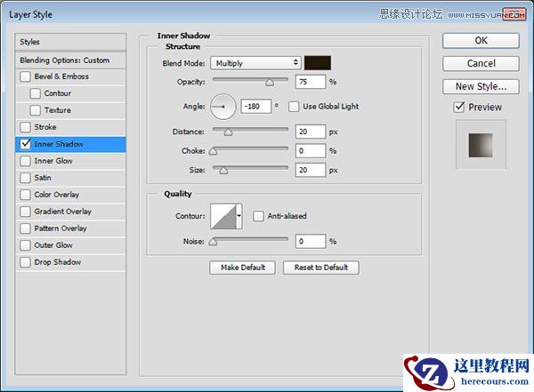Check Use Global Light option
This screenshot has width=534, height=392.
(294, 107)
